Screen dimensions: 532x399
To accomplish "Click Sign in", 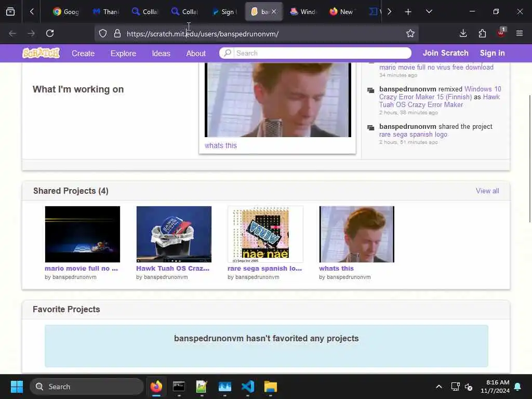I will click(493, 53).
